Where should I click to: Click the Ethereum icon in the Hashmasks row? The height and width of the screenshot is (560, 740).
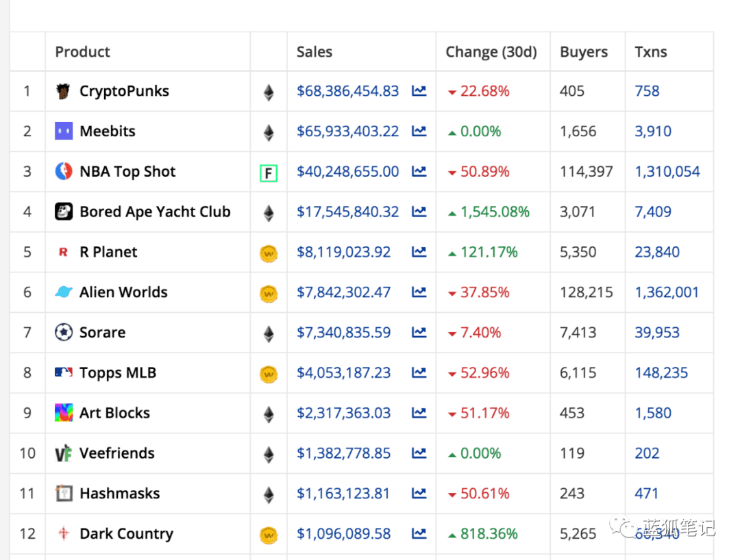coord(269,495)
